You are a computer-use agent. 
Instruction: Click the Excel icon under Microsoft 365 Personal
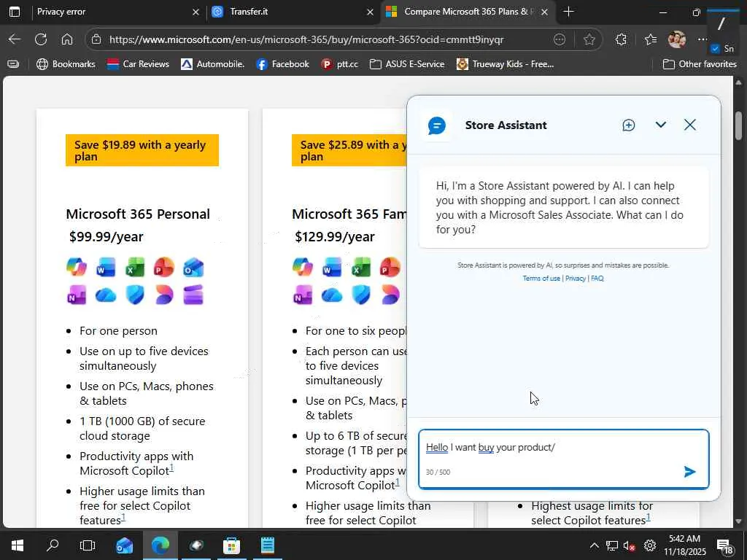[x=135, y=267]
